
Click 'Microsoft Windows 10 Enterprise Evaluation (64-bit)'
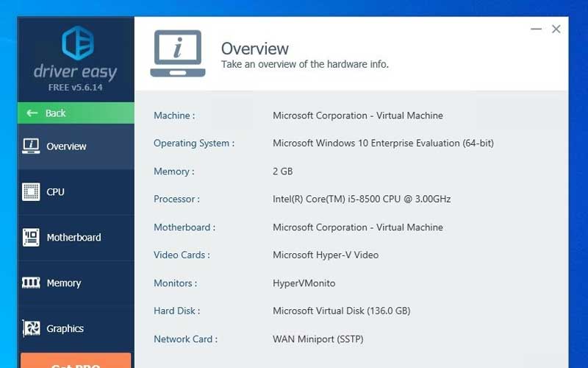[x=383, y=143]
